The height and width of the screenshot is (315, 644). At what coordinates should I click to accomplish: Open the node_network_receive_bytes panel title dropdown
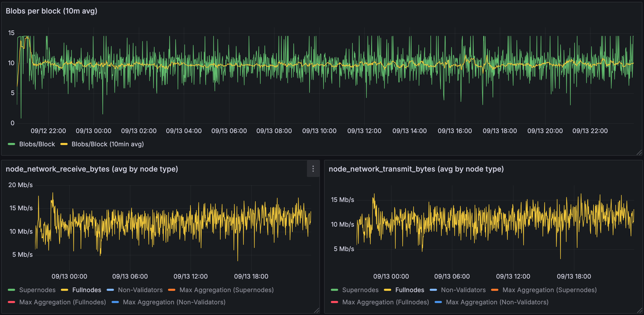(x=92, y=169)
